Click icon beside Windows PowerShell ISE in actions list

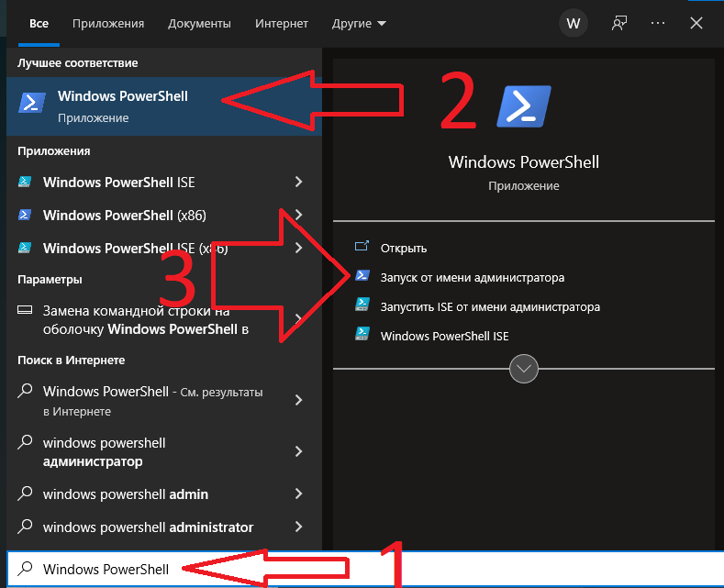coord(362,333)
